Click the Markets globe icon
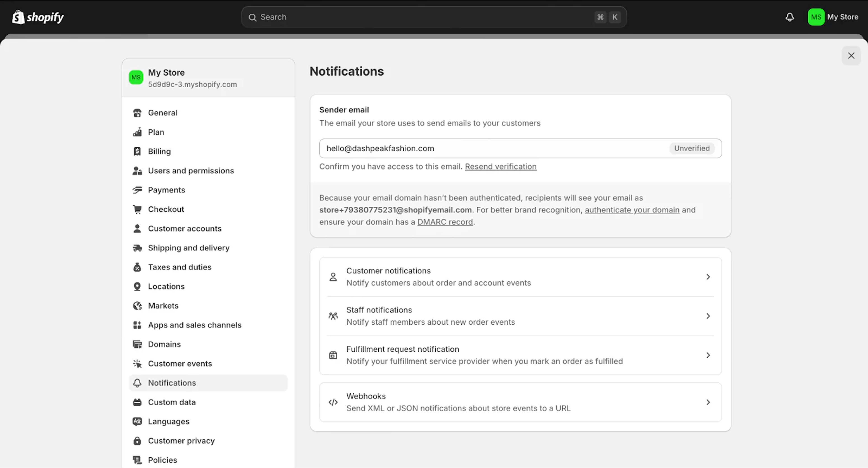The width and height of the screenshot is (868, 468). pos(137,306)
